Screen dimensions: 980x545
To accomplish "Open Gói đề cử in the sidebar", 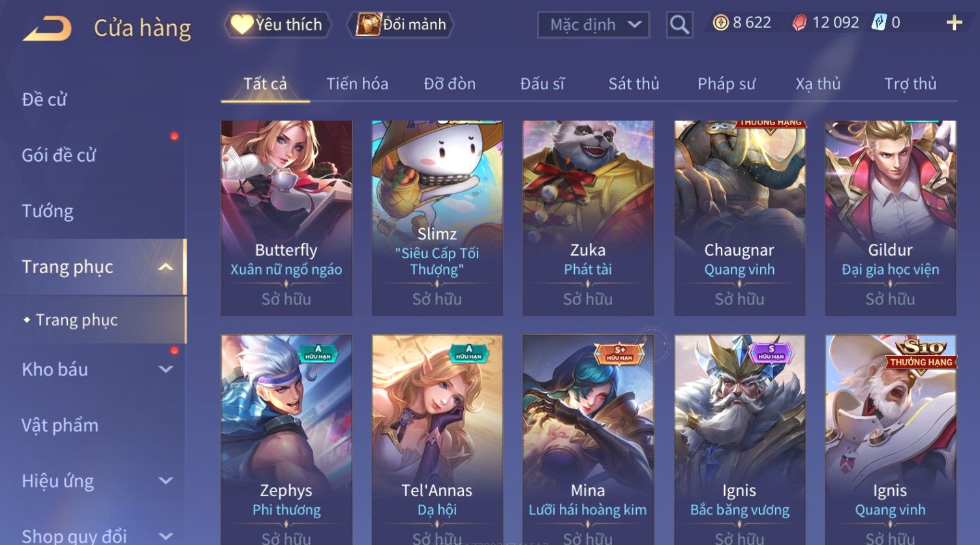I will [x=59, y=155].
